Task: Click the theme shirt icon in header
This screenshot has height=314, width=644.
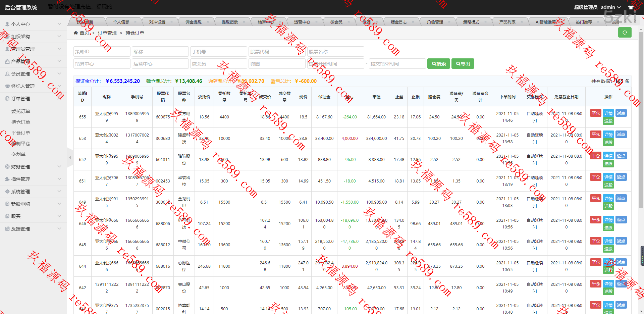Action: [x=631, y=7]
